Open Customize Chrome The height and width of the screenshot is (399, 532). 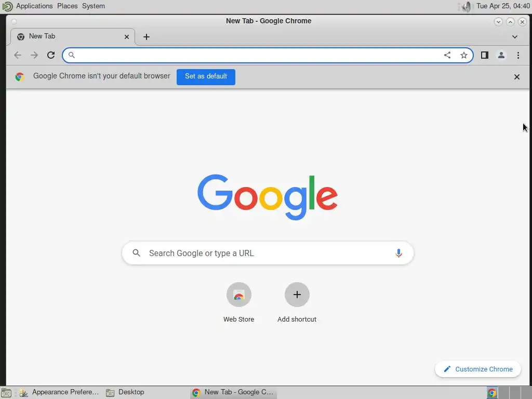point(478,369)
